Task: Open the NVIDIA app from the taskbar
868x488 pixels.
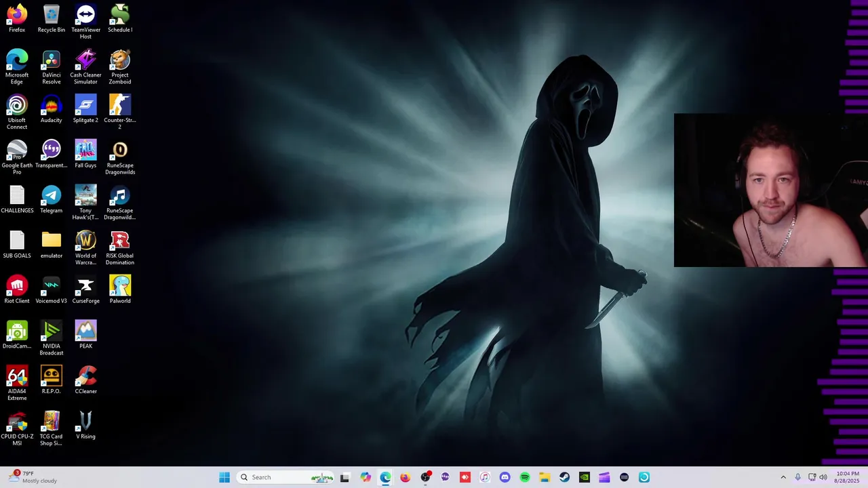Action: (585, 477)
